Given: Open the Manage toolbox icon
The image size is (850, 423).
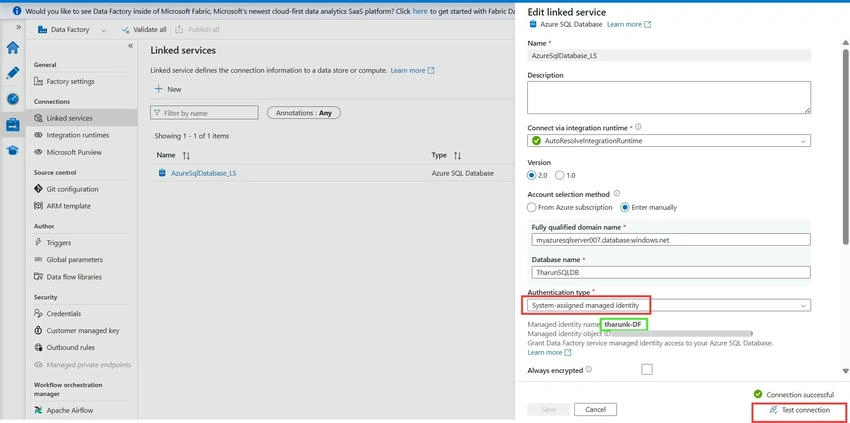Looking at the screenshot, I should (12, 125).
